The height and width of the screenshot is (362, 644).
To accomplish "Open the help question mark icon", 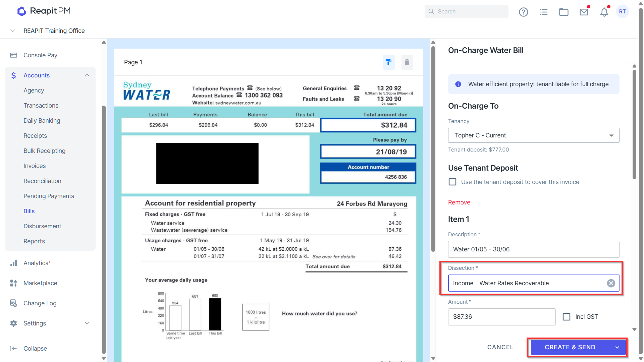I will click(523, 12).
